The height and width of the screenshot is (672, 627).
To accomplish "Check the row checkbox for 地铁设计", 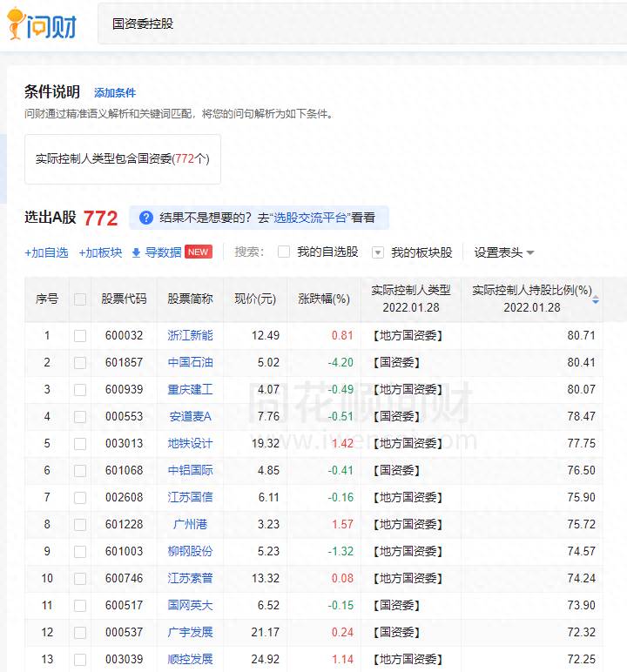I will click(x=80, y=444).
